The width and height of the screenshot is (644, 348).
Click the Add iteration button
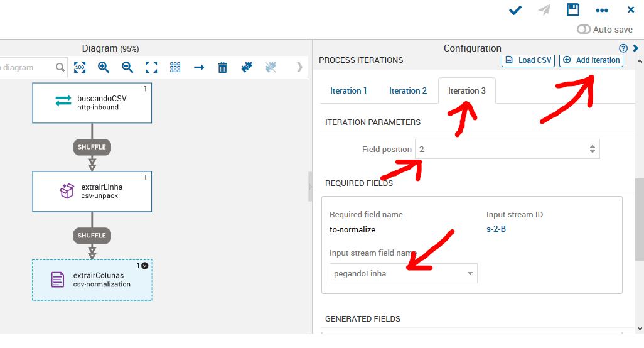point(591,60)
